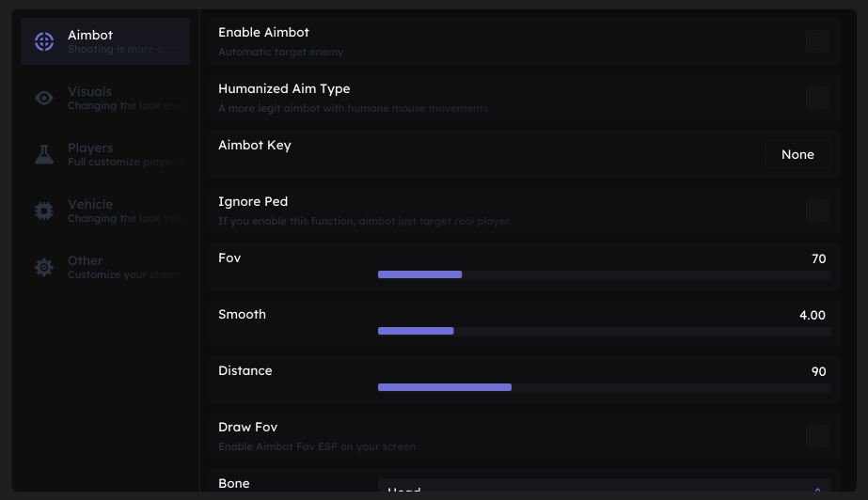Click the Bone dropdown chevron arrow
The width and height of the screenshot is (868, 500).
(x=817, y=489)
